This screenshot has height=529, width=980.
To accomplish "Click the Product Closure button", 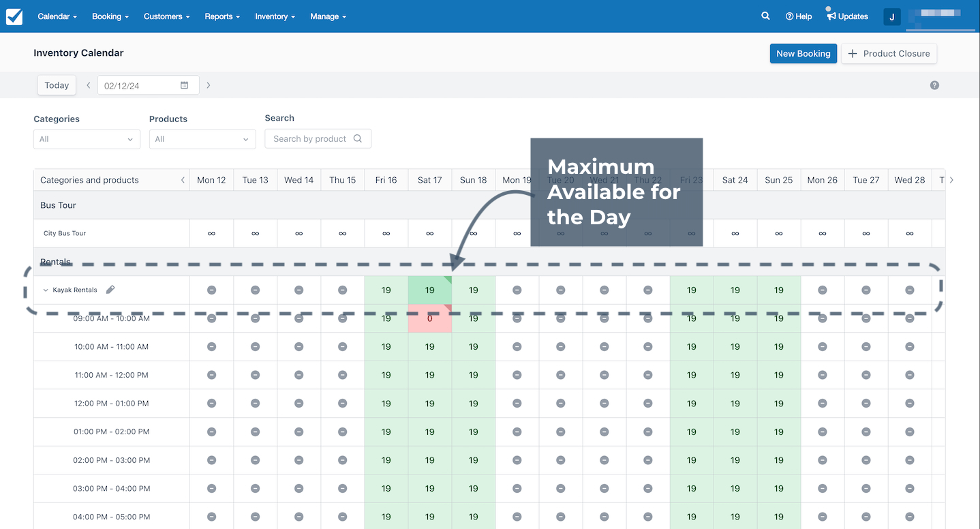I will tap(889, 53).
